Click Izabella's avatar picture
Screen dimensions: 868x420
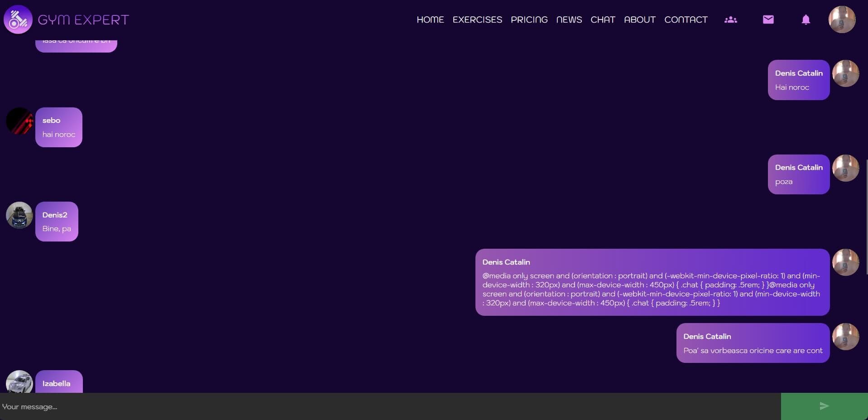[x=19, y=382]
